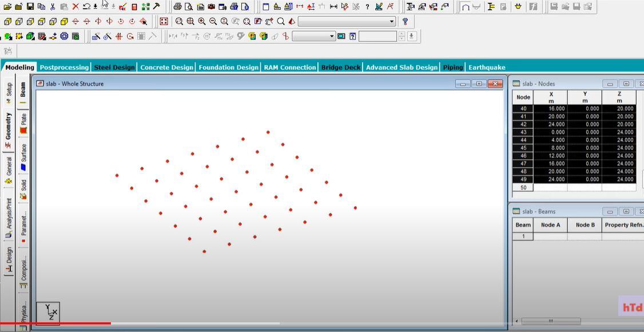Click the Node column header in Nodes table
The image size is (644, 332).
[x=523, y=97]
